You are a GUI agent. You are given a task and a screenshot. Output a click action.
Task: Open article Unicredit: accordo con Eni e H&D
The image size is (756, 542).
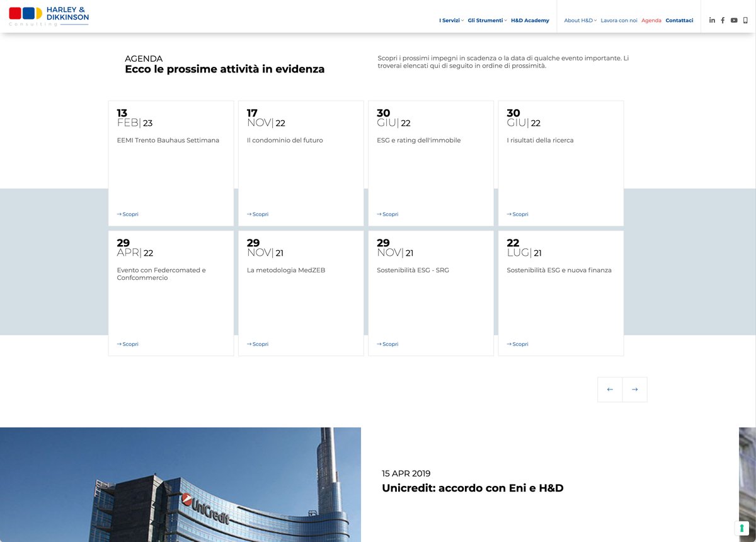pyautogui.click(x=472, y=488)
